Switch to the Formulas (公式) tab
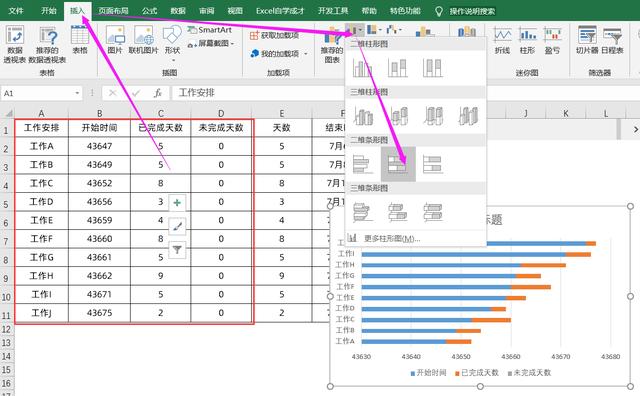This screenshot has height=396, width=640. coord(149,11)
